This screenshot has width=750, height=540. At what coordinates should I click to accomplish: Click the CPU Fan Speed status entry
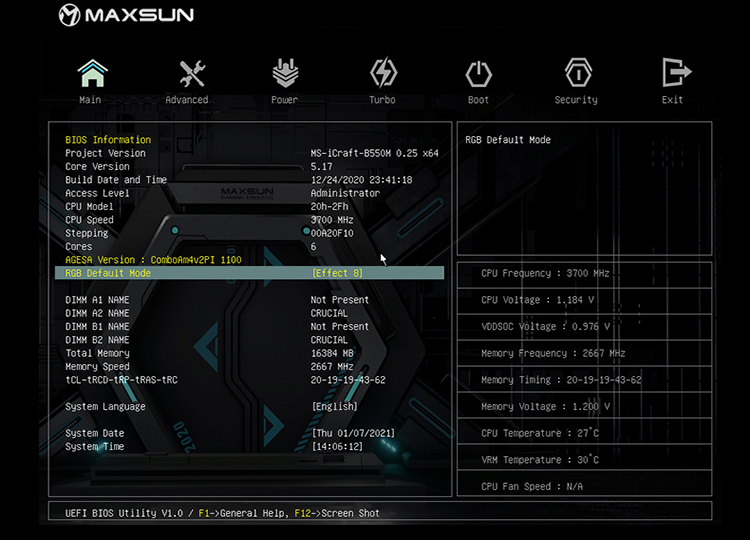[532, 486]
